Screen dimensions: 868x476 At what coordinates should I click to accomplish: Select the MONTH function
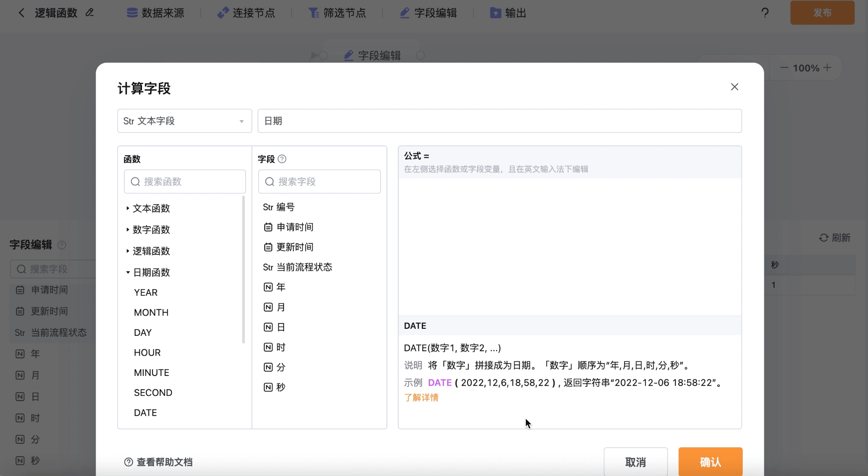point(151,312)
